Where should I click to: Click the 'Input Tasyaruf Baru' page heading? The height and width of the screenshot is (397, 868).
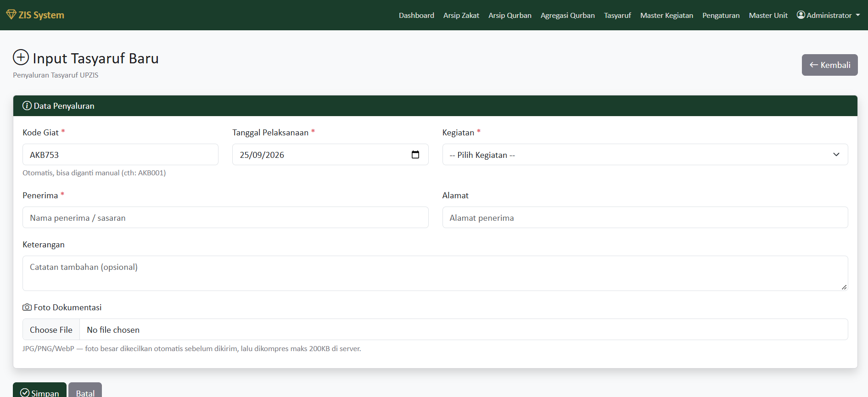(x=95, y=58)
